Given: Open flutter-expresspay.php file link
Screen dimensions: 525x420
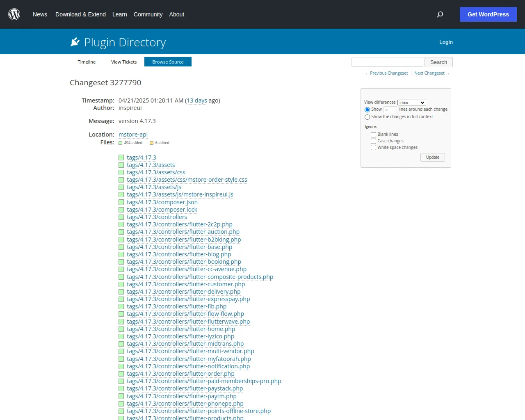Looking at the screenshot, I should (x=188, y=299).
